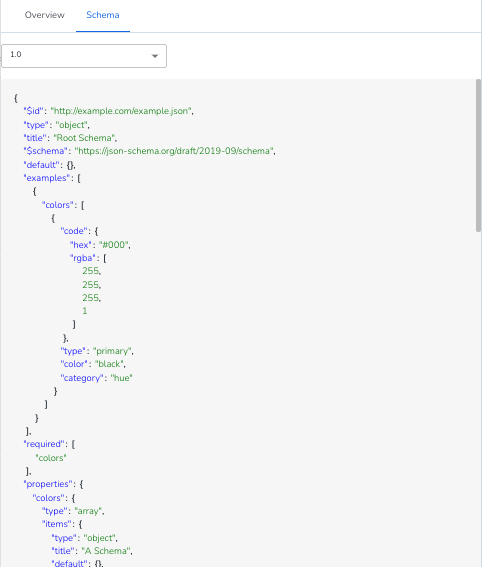Click the "rgba" key

82,258
